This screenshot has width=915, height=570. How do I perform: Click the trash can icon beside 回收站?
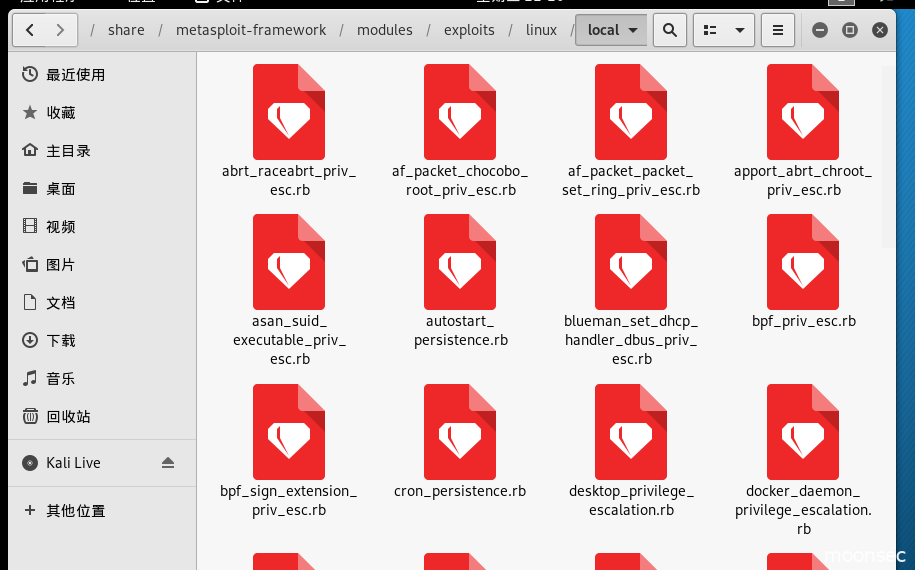[x=30, y=416]
